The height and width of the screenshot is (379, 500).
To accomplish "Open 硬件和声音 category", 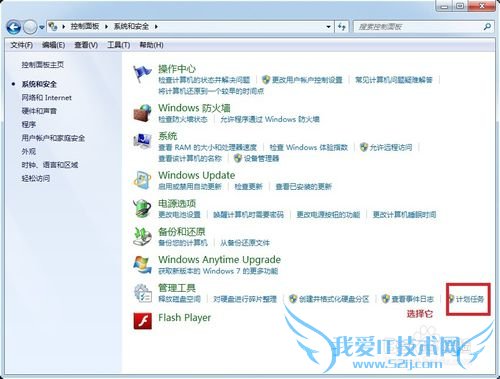I will 39,111.
